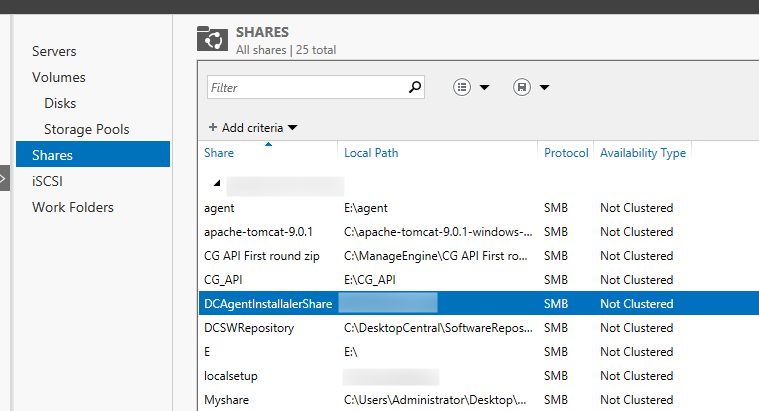Open Work Folders in navigation

coord(73,207)
